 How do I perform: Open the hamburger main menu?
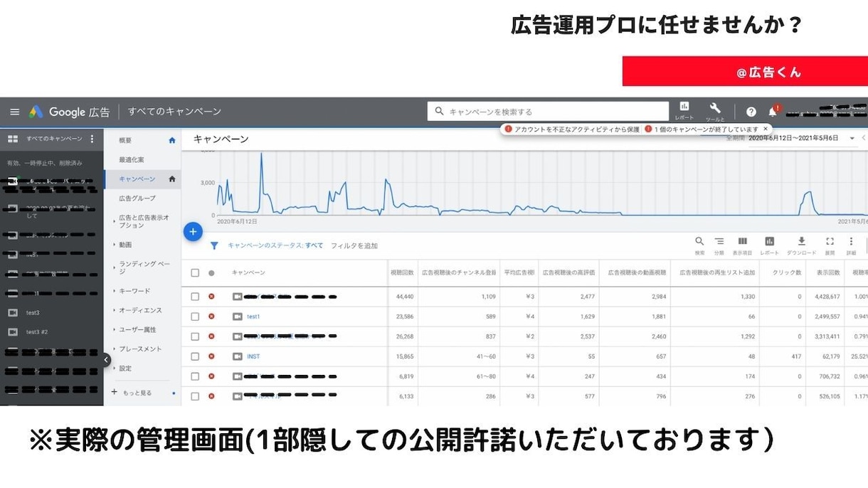coord(14,112)
